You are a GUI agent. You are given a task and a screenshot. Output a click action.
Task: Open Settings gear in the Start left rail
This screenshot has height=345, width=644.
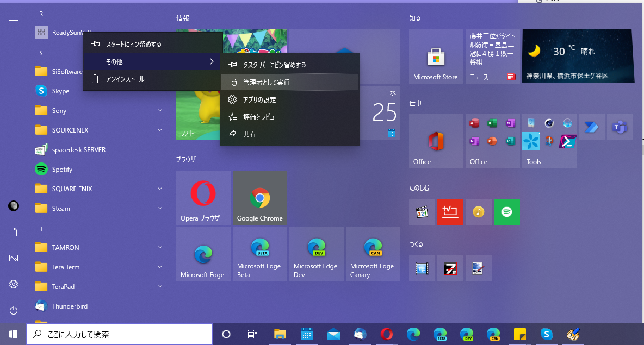click(x=14, y=284)
